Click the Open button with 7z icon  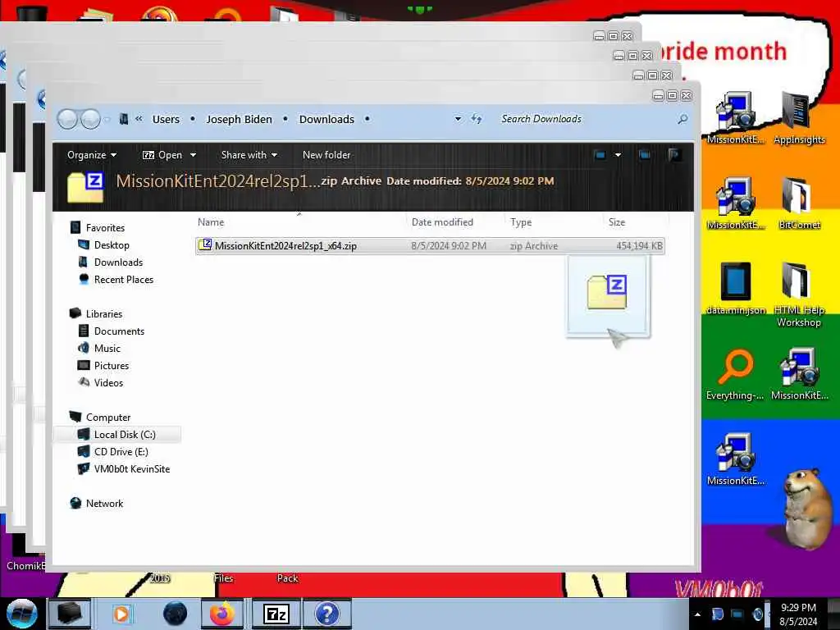point(162,155)
